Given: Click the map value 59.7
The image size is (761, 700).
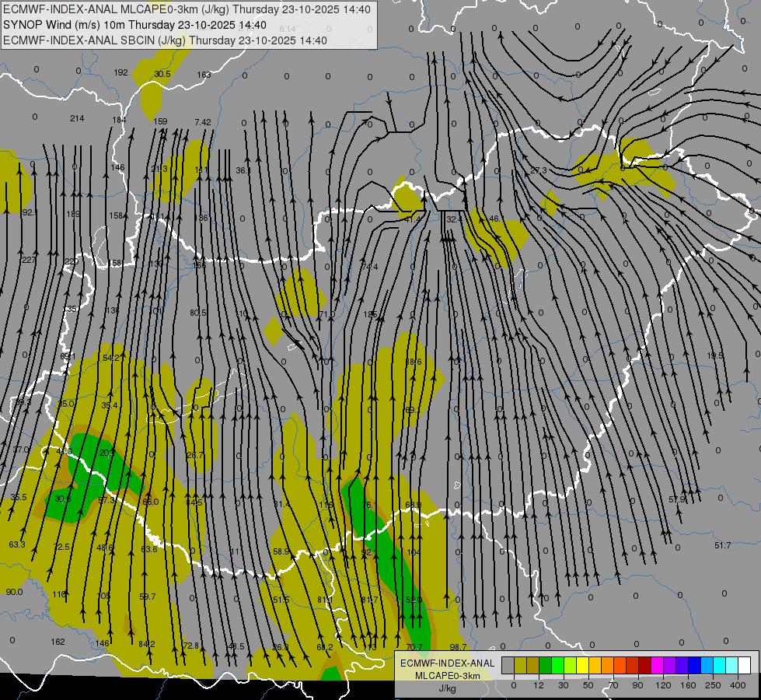Looking at the screenshot, I should 147,596.
